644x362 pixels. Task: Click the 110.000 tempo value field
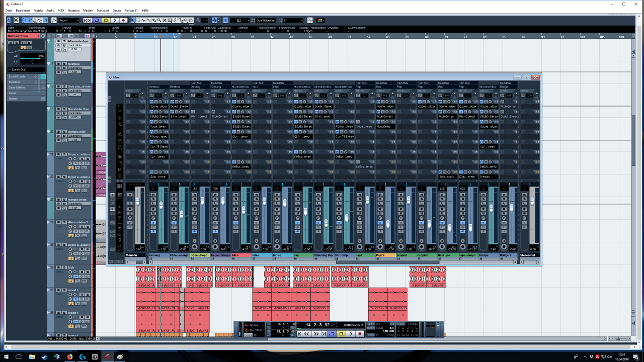tap(387, 331)
